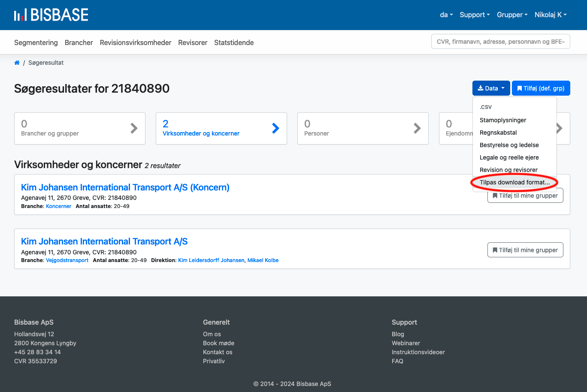The height and width of the screenshot is (392, 587).
Task: Add Kim Johansen Transport A/S (non-Koncern) to groups
Action: [x=525, y=250]
